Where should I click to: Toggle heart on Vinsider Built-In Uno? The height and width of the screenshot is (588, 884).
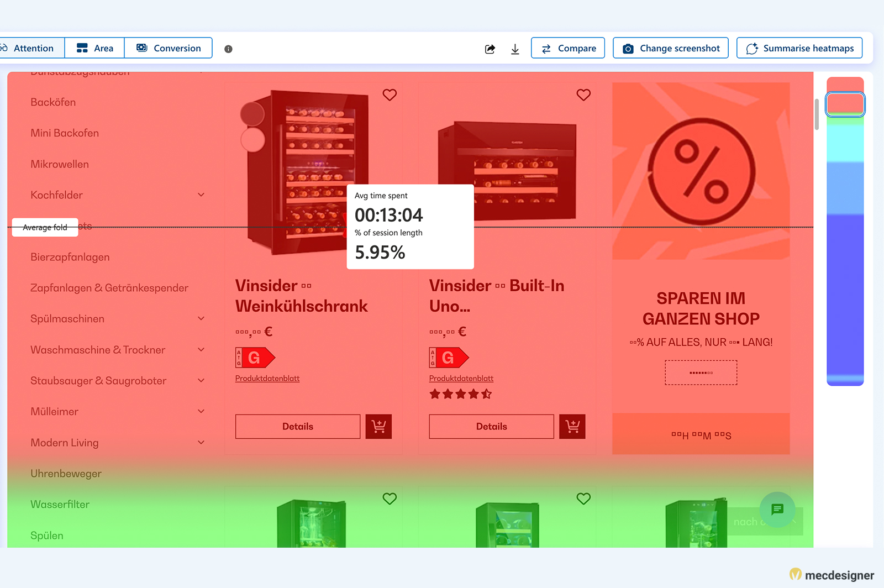[583, 95]
